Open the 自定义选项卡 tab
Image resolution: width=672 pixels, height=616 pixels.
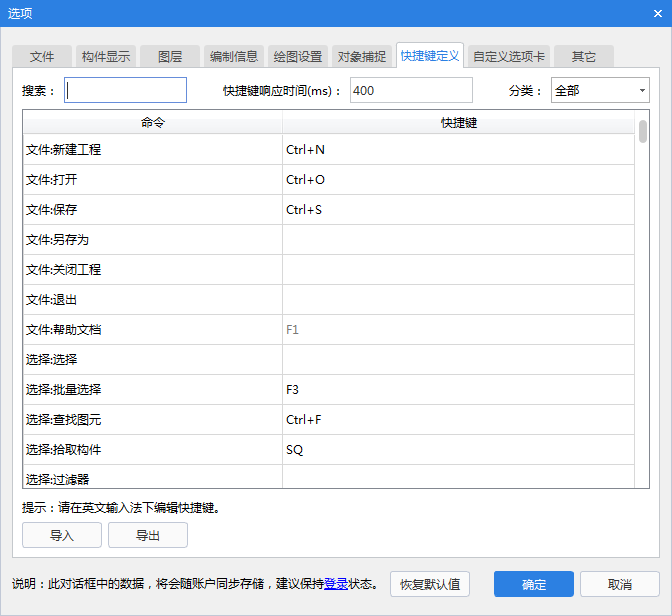509,57
